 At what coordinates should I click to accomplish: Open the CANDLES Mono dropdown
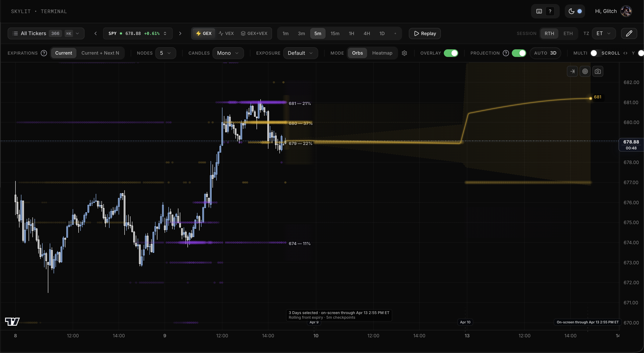[228, 53]
